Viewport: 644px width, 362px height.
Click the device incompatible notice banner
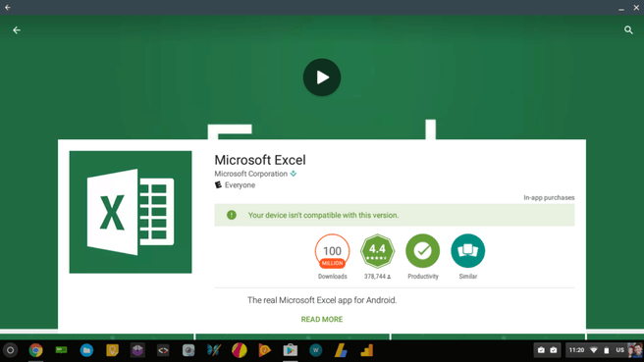click(x=395, y=215)
